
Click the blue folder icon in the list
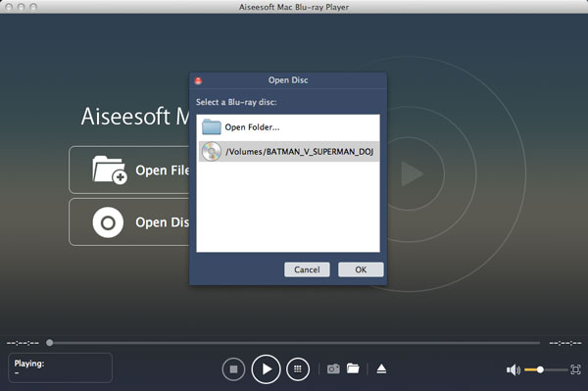(212, 127)
